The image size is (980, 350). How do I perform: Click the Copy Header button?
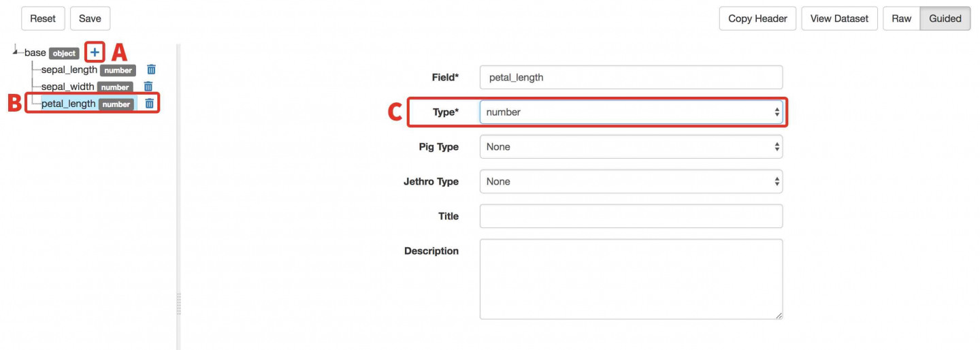[x=757, y=18]
